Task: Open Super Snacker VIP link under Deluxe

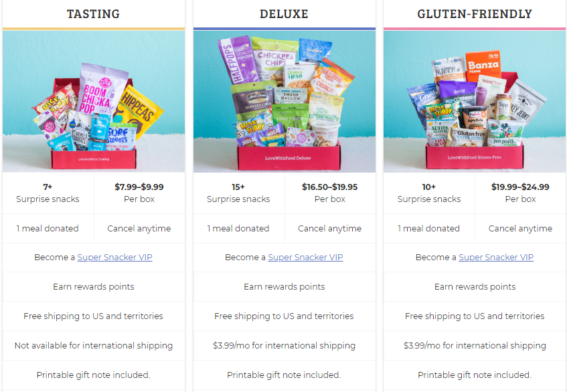Action: tap(305, 258)
